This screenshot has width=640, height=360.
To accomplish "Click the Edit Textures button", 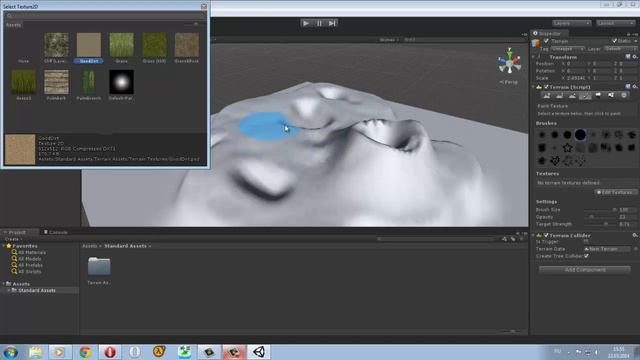I will click(615, 192).
